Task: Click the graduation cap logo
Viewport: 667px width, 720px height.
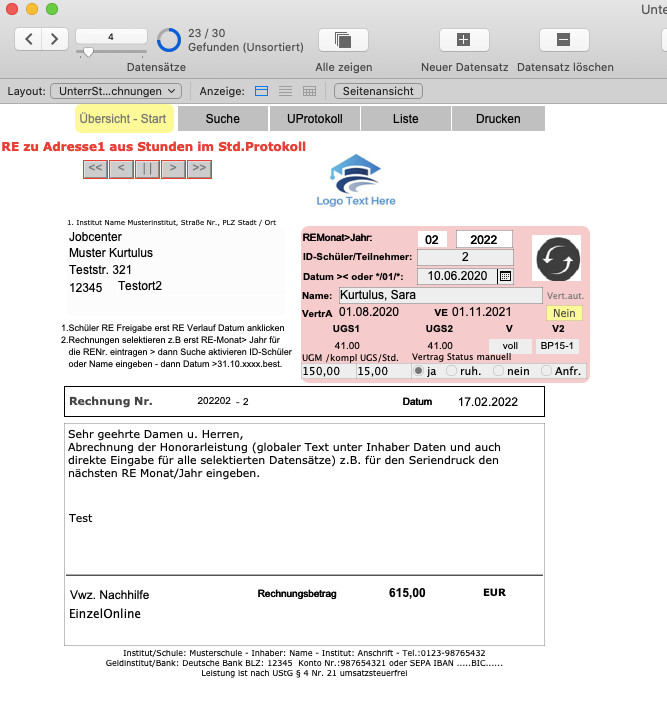Action: (x=355, y=174)
